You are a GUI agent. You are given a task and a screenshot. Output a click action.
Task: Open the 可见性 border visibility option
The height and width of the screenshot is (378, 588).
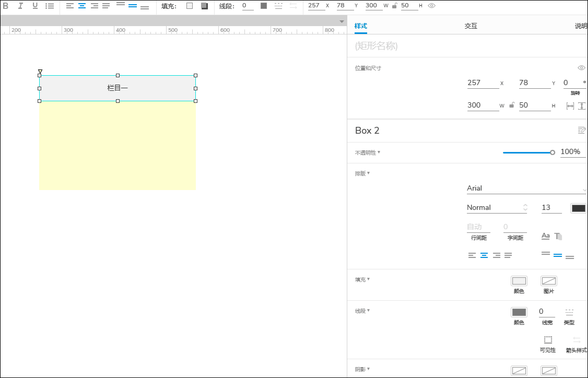point(548,340)
